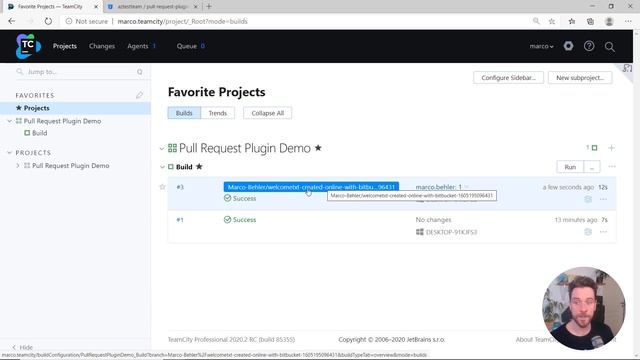Select the Builds tab
This screenshot has width=640, height=360.
(184, 113)
